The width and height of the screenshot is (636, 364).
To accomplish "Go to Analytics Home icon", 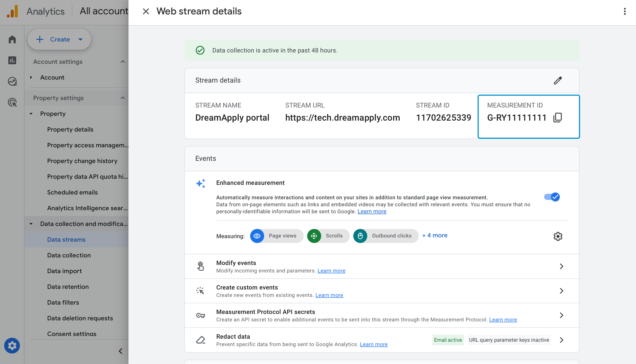I will click(x=12, y=40).
